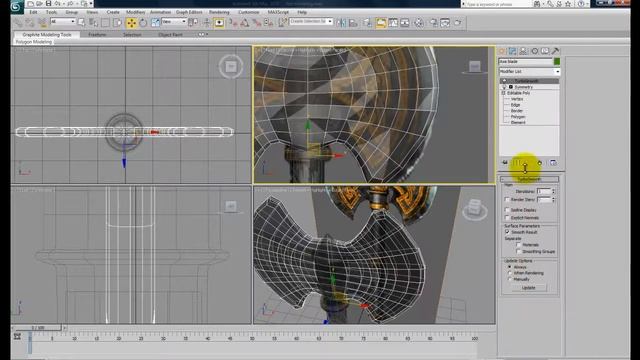The image size is (640, 360).
Task: Switch to the Motion command panel
Action: (534, 51)
